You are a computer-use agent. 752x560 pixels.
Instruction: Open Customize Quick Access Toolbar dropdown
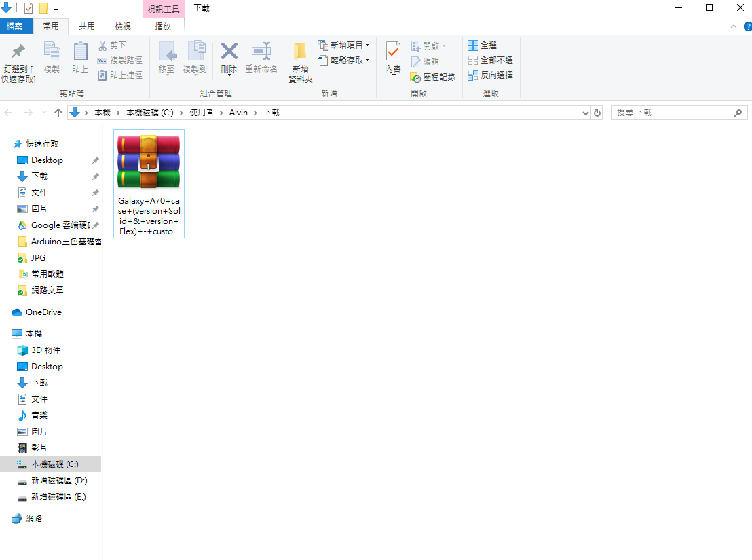point(56,9)
